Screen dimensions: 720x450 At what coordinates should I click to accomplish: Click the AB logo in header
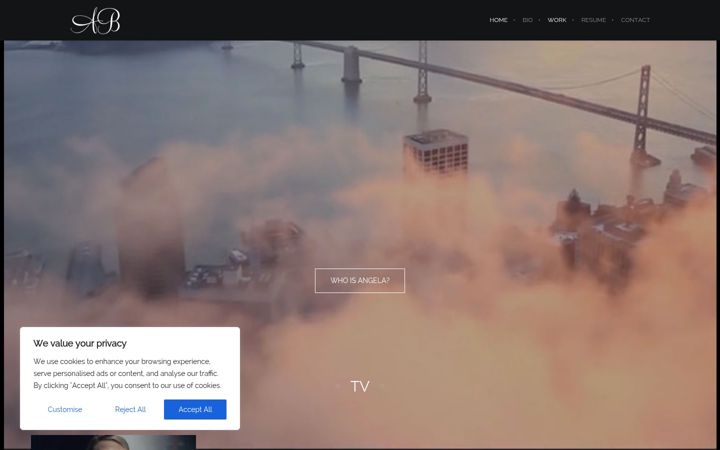(96, 21)
